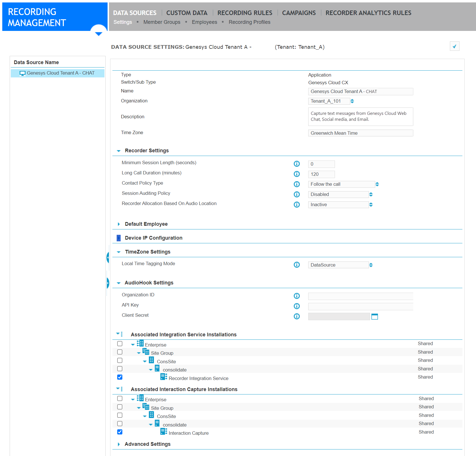Uncheck the Interaction Capture checkbox
The image size is (476, 456).
[x=120, y=432]
